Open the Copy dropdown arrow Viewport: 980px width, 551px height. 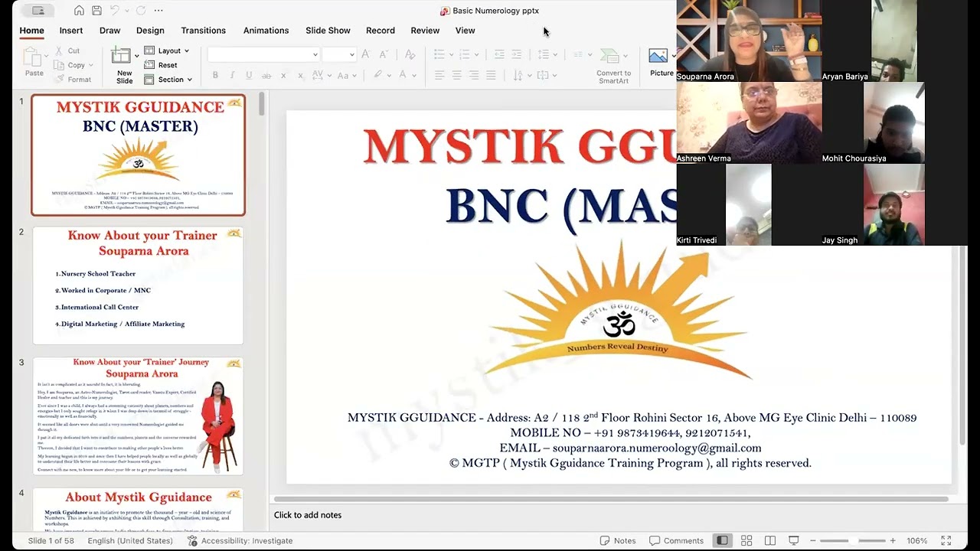[91, 66]
